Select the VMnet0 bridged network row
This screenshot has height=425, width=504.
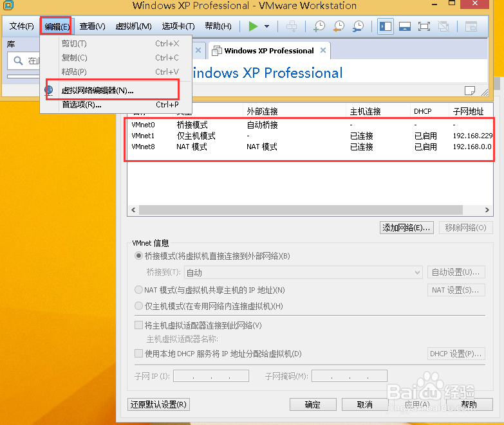click(310, 125)
